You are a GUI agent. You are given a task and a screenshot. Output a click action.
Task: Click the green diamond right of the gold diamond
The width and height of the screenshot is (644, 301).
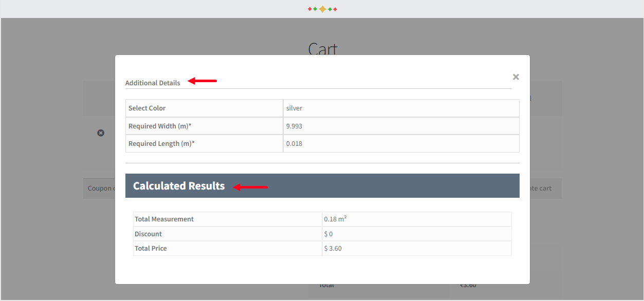click(x=330, y=9)
